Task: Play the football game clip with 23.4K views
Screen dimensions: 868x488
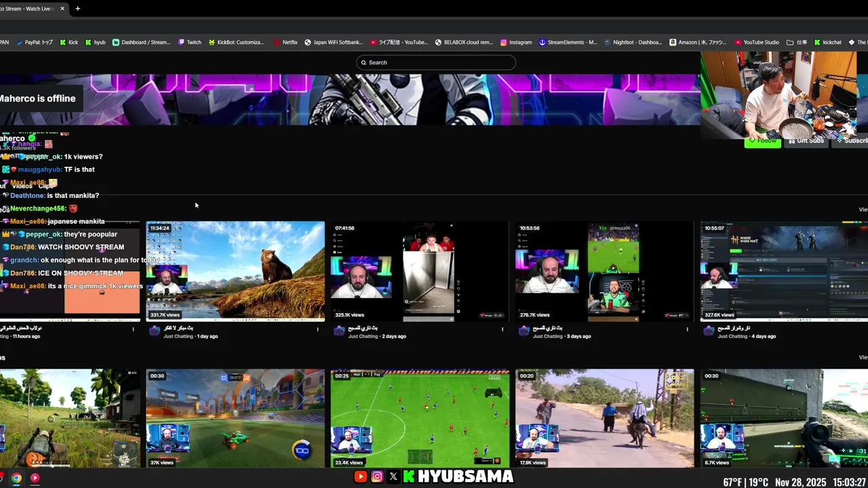Action: point(420,418)
